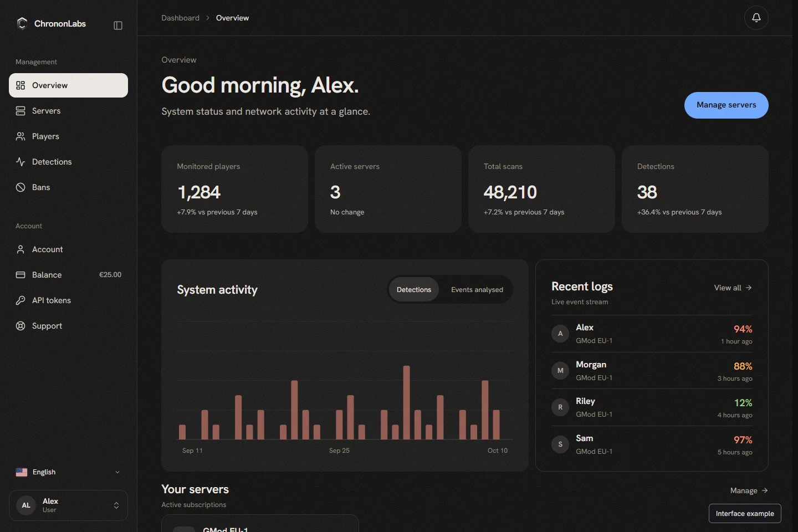Expand the Alex user account switcher
This screenshot has height=532, width=798.
(68, 505)
